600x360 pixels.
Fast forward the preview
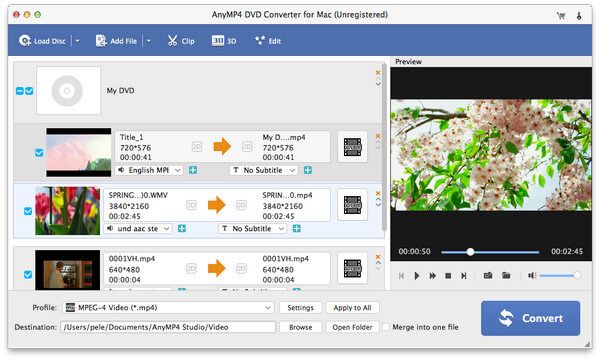click(x=432, y=276)
